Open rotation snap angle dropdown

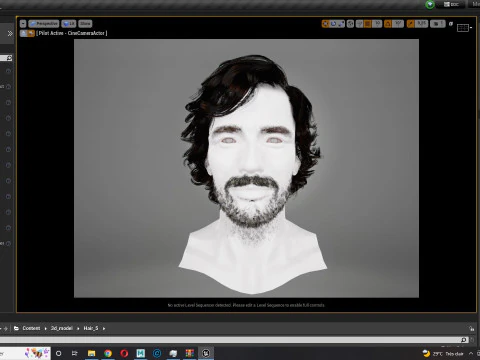point(398,24)
